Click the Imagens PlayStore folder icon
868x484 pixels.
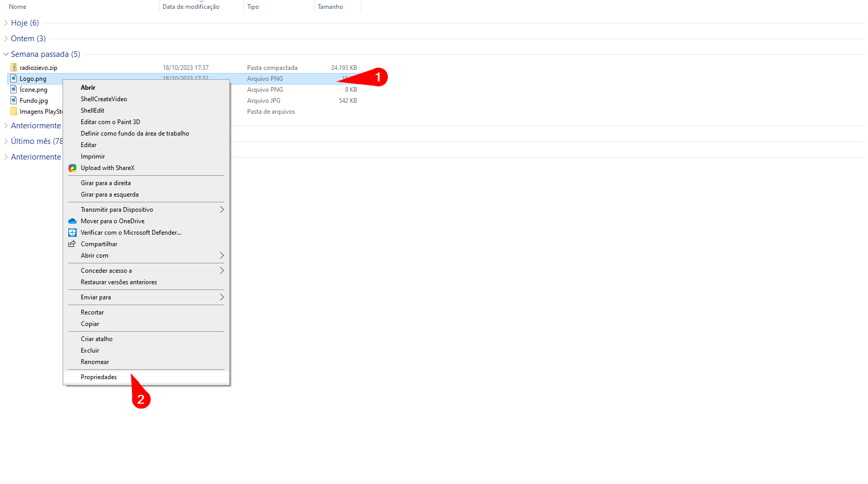coord(14,112)
